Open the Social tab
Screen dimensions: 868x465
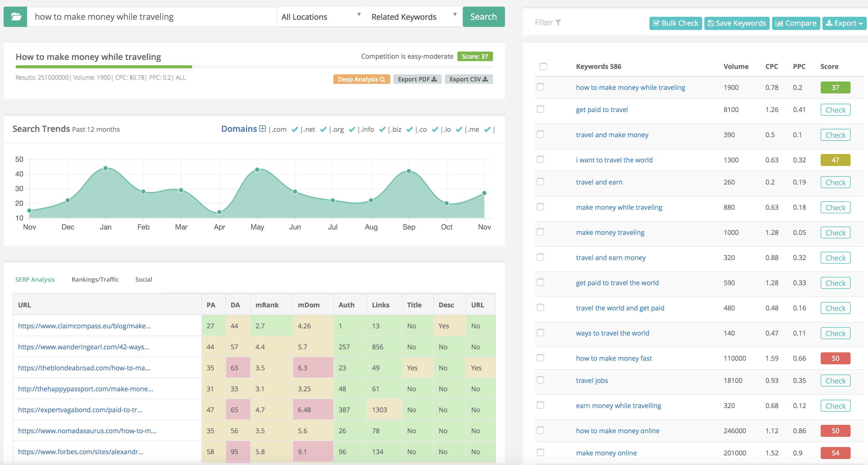coord(144,279)
